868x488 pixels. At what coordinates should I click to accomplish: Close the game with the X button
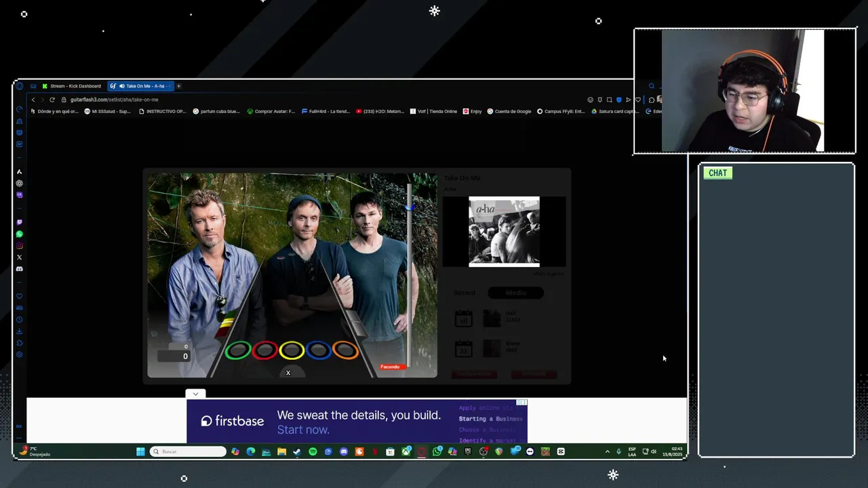[288, 373]
